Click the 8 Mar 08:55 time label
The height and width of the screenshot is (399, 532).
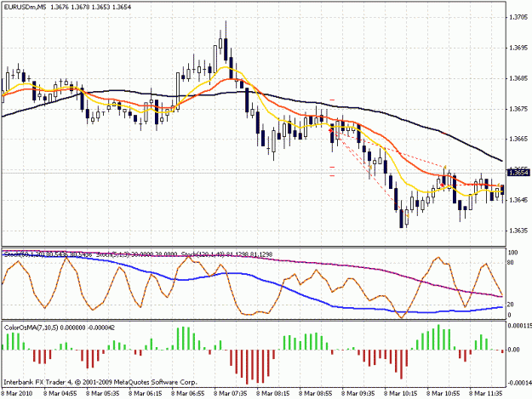(x=316, y=393)
